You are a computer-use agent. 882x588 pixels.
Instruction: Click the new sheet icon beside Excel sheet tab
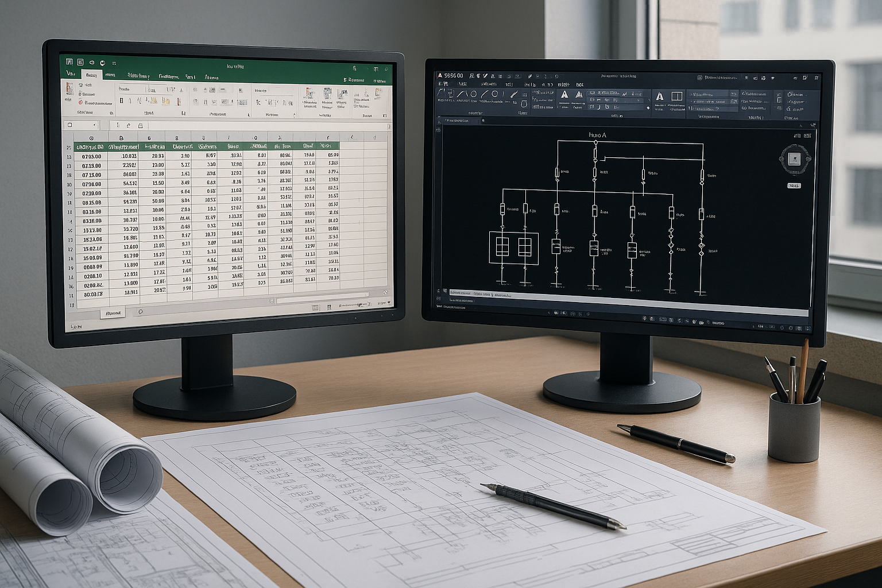tap(140, 312)
